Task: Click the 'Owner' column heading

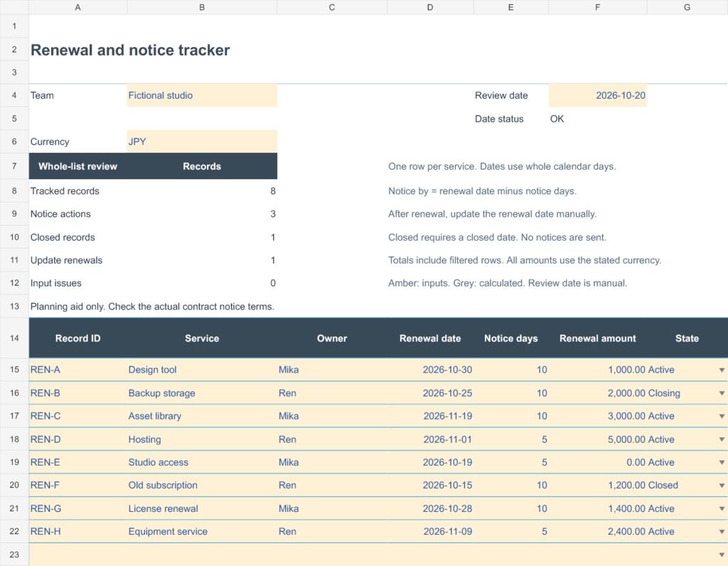Action: click(332, 338)
